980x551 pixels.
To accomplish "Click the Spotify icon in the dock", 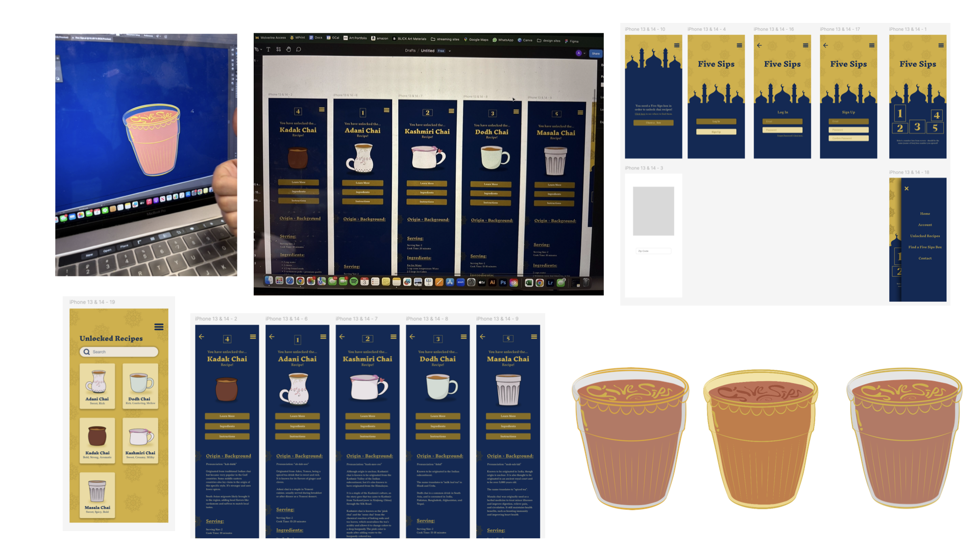I will coord(354,282).
